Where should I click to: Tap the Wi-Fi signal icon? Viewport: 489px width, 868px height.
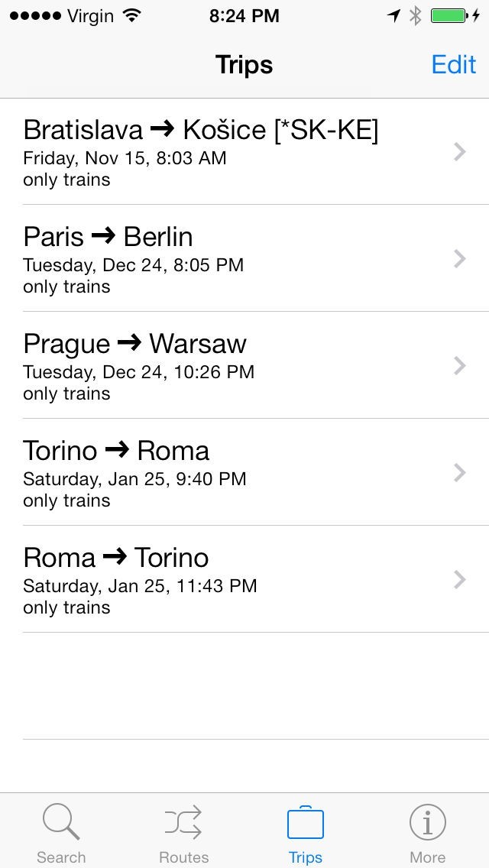133,15
